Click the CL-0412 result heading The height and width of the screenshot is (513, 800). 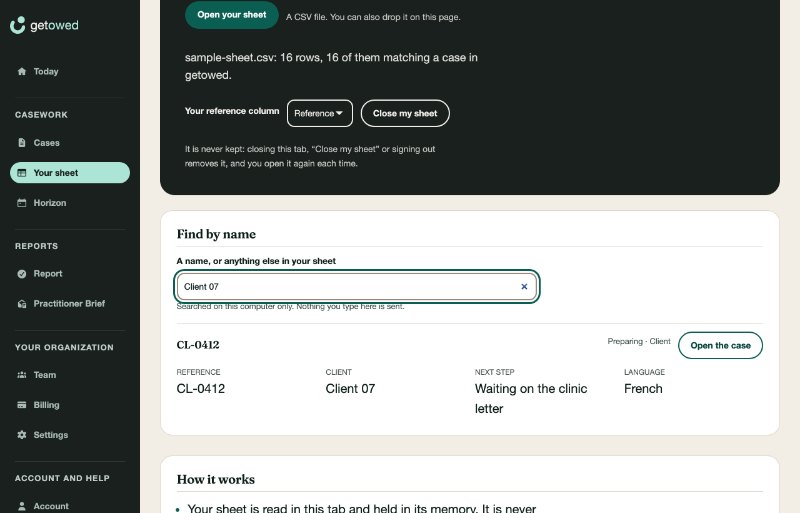coord(198,345)
